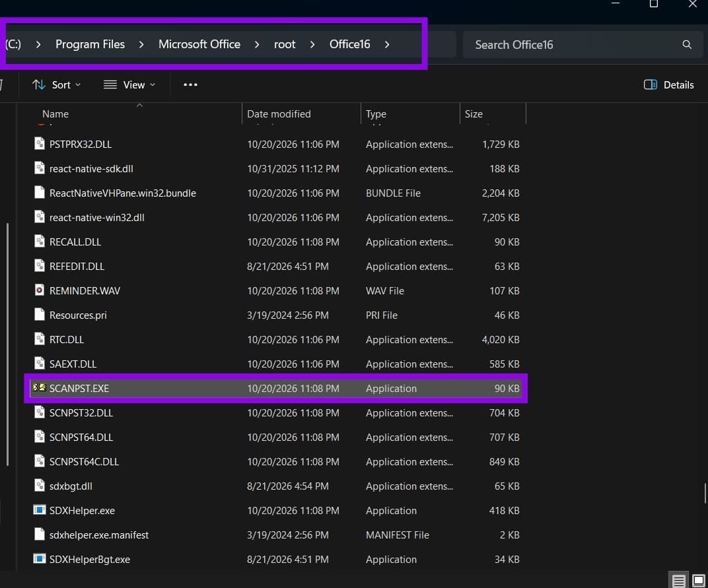Screen dimensions: 708x588
Task: Select the react-native-win32.dll file name
Action: point(96,217)
